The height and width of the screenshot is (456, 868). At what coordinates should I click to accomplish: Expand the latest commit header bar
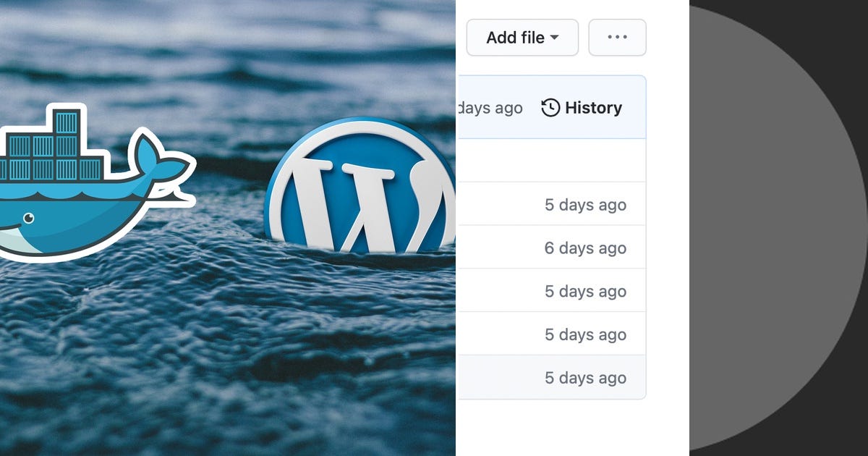point(550,107)
